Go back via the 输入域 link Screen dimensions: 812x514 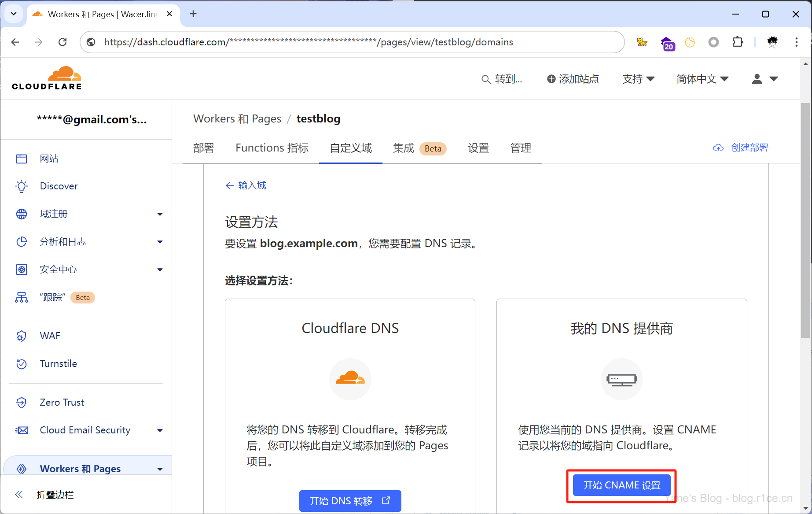[x=246, y=185]
